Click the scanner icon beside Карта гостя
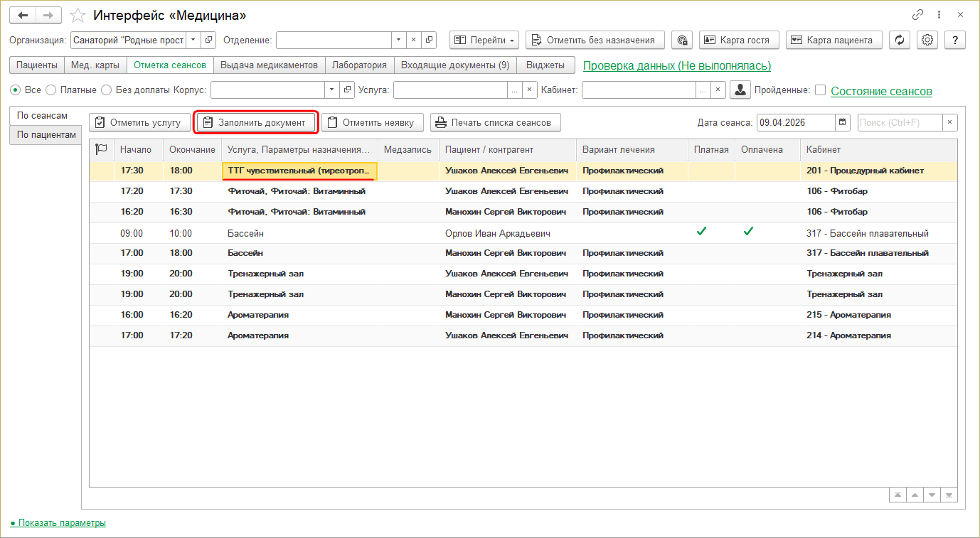The height and width of the screenshot is (538, 980). coord(682,40)
